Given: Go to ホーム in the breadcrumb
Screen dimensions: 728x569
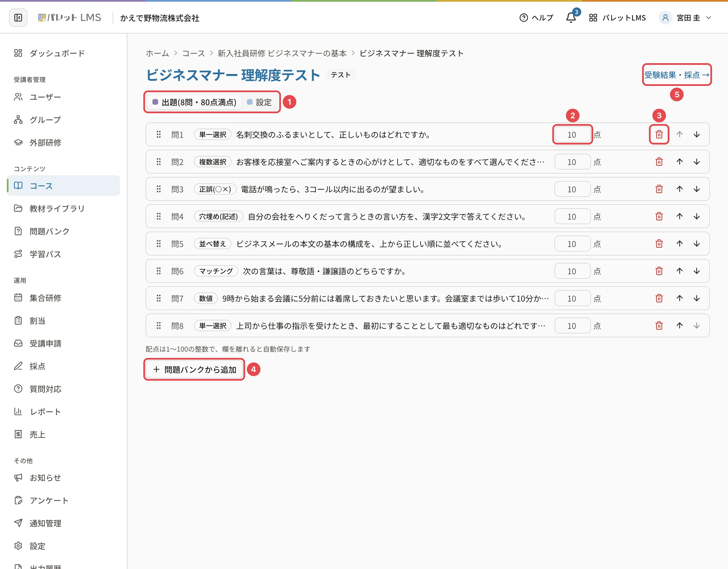Looking at the screenshot, I should click(157, 53).
